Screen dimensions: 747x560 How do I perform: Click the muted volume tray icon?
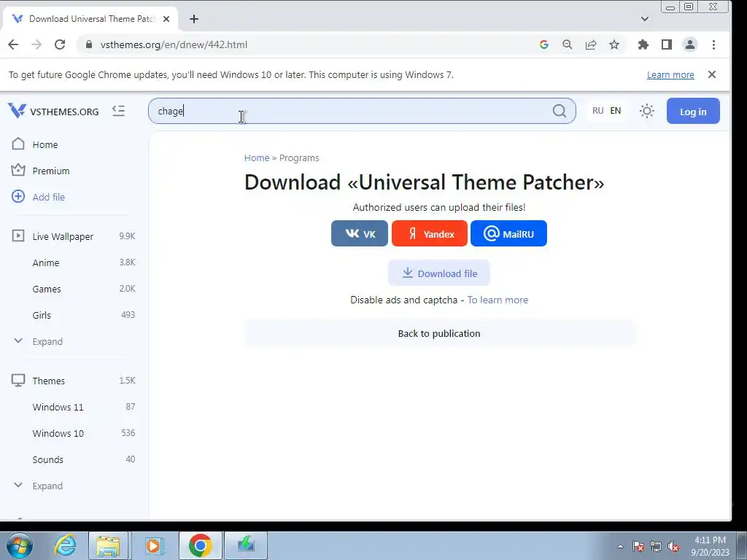click(673, 546)
